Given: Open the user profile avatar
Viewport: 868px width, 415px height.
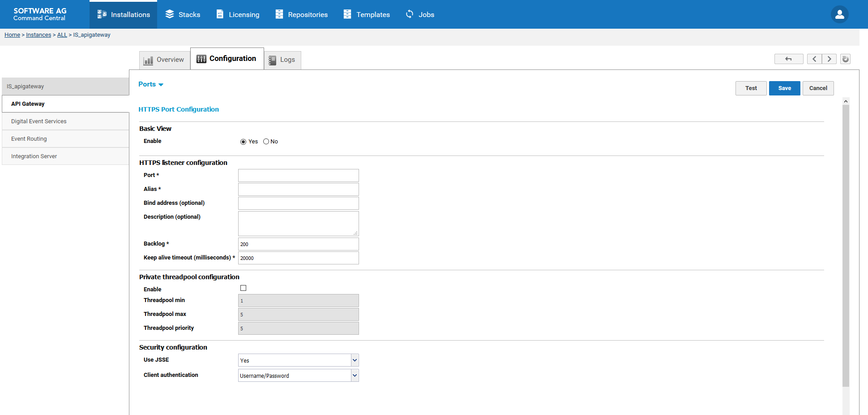Looking at the screenshot, I should coord(840,14).
